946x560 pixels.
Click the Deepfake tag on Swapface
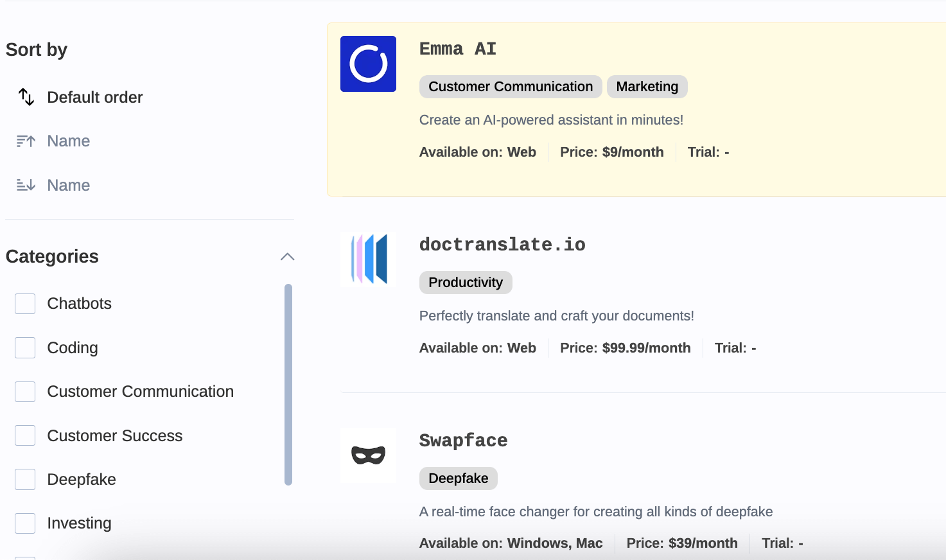tap(459, 478)
